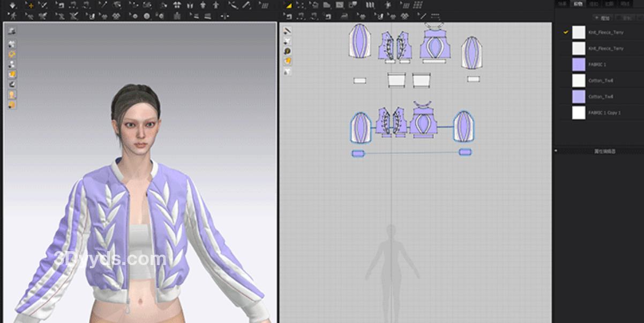Click the Simulate arrow icon in 3D toolbar
This screenshot has height=323, width=644.
pyautogui.click(x=12, y=5)
